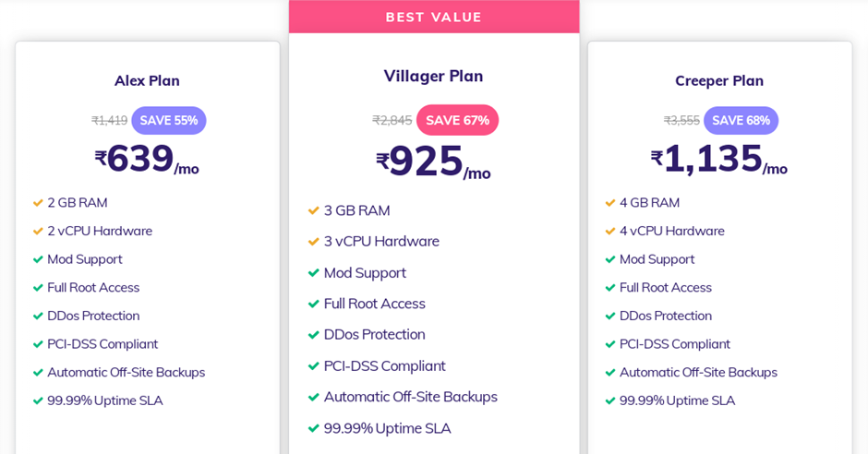This screenshot has width=868, height=454.
Task: Click the ₹1,135/mo price
Action: pyautogui.click(x=719, y=160)
